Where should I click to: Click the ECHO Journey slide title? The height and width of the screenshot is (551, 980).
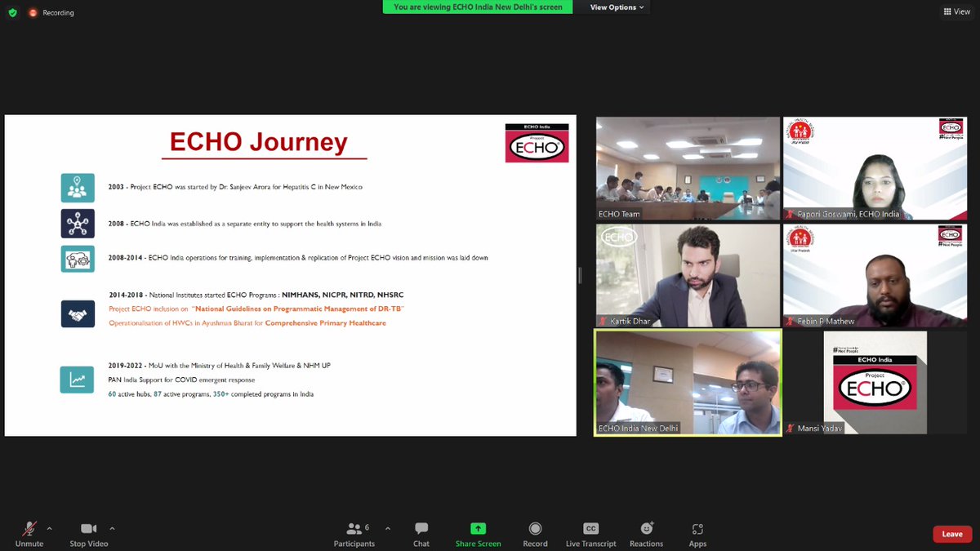pyautogui.click(x=259, y=142)
